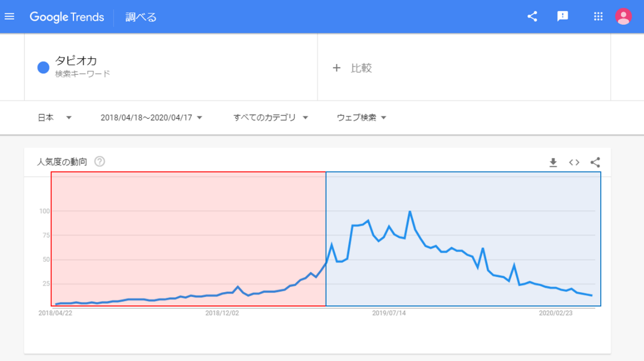The width and height of the screenshot is (644, 361).
Task: Open the hamburger main menu
Action: 9,16
